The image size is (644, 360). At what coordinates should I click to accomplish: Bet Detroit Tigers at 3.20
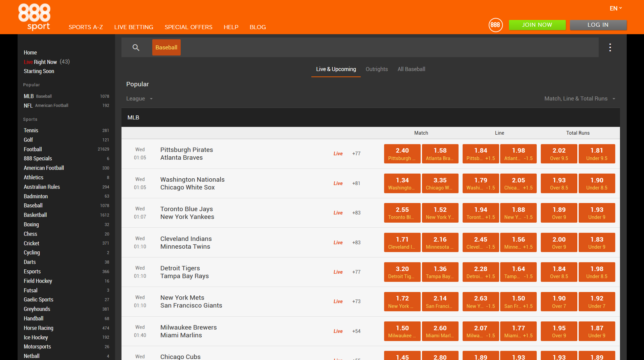[402, 272]
